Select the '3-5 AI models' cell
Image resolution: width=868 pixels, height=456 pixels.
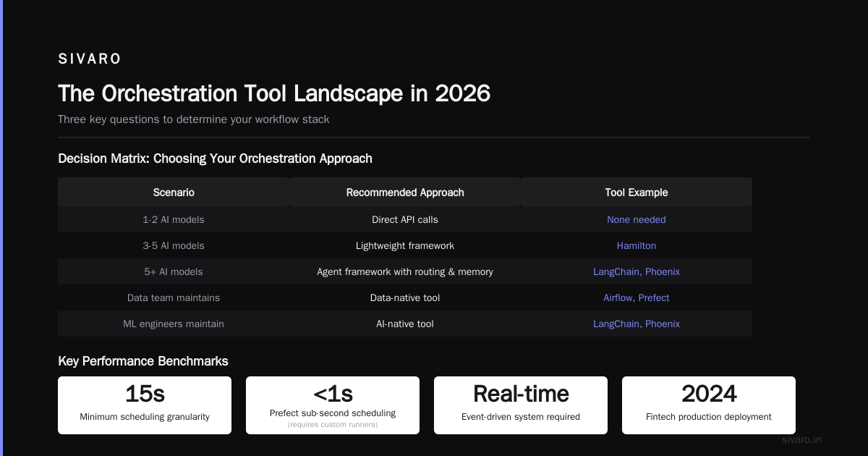coord(174,245)
